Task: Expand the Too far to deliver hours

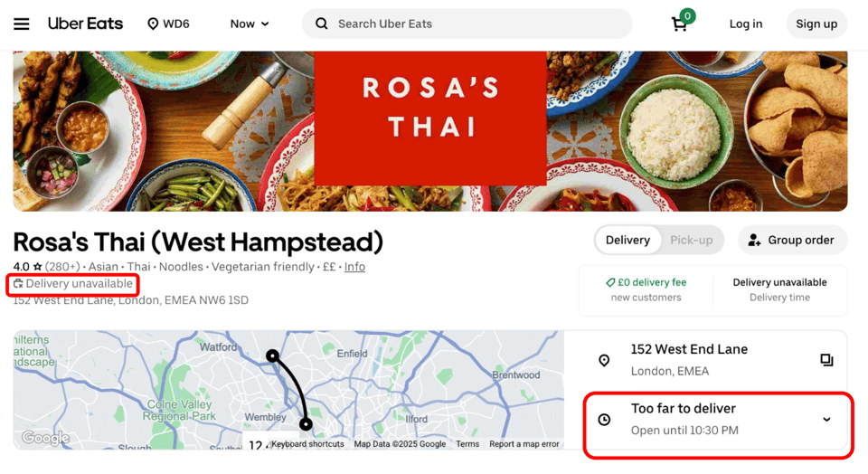Action: pos(826,420)
